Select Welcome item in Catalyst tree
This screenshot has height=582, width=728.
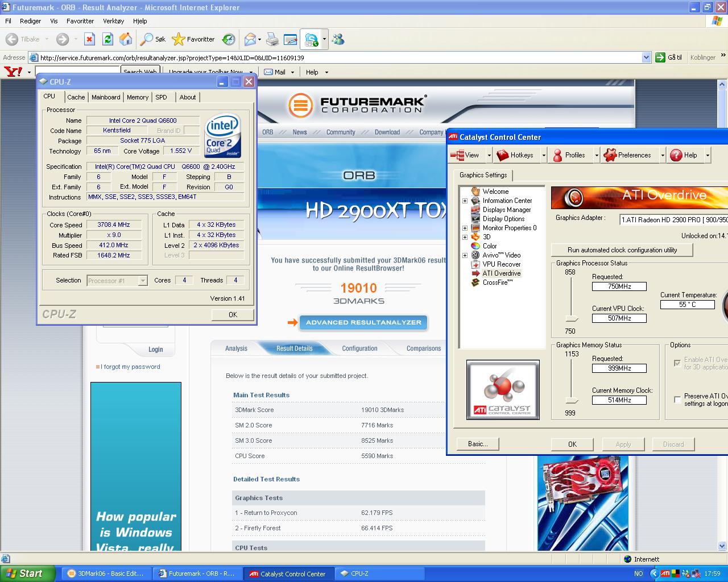(x=495, y=192)
